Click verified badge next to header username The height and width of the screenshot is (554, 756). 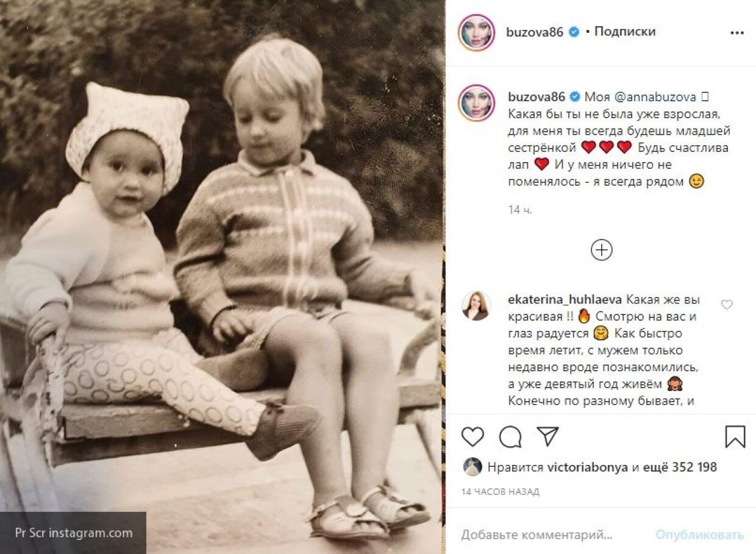(x=574, y=32)
